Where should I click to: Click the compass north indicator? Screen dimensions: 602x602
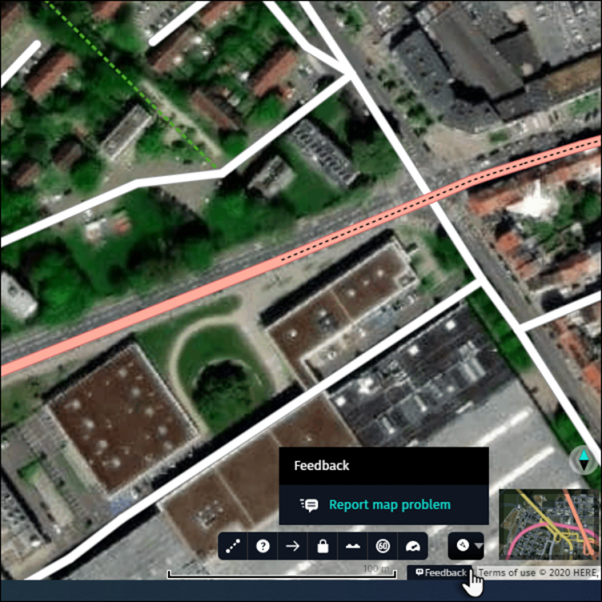pyautogui.click(x=583, y=460)
